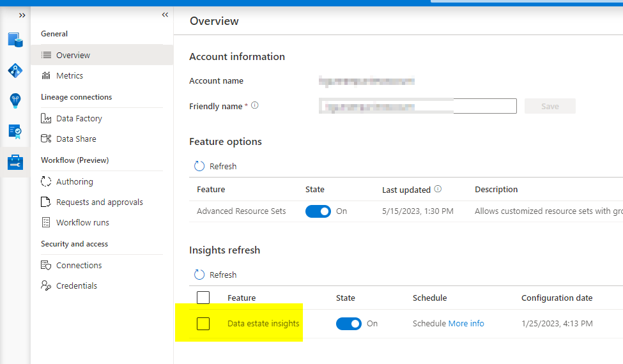Check the Data estate insights checkbox
This screenshot has width=623, height=364.
tap(203, 324)
